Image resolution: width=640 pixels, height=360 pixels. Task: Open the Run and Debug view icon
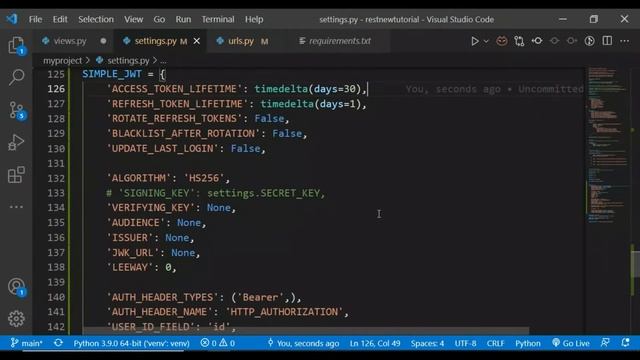[x=16, y=142]
